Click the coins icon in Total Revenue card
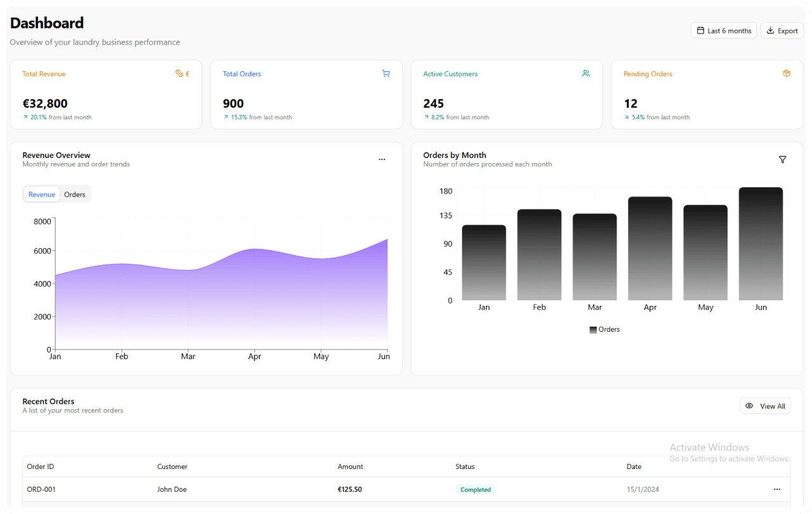 coord(180,74)
